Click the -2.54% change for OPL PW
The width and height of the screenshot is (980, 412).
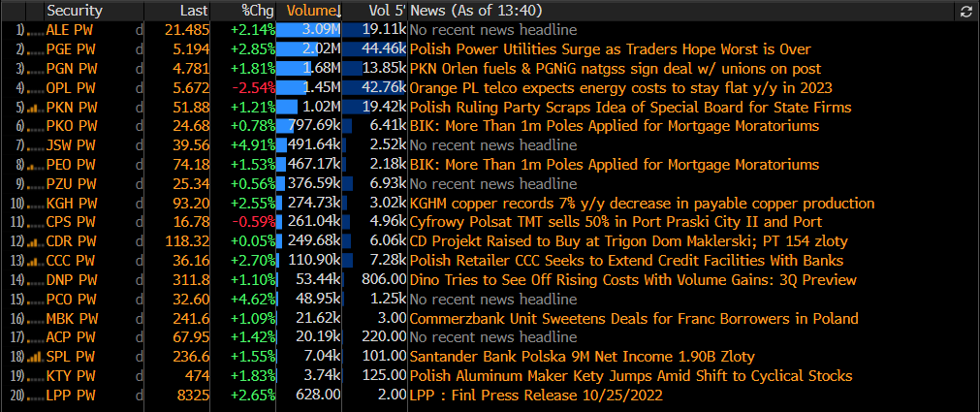pyautogui.click(x=253, y=88)
